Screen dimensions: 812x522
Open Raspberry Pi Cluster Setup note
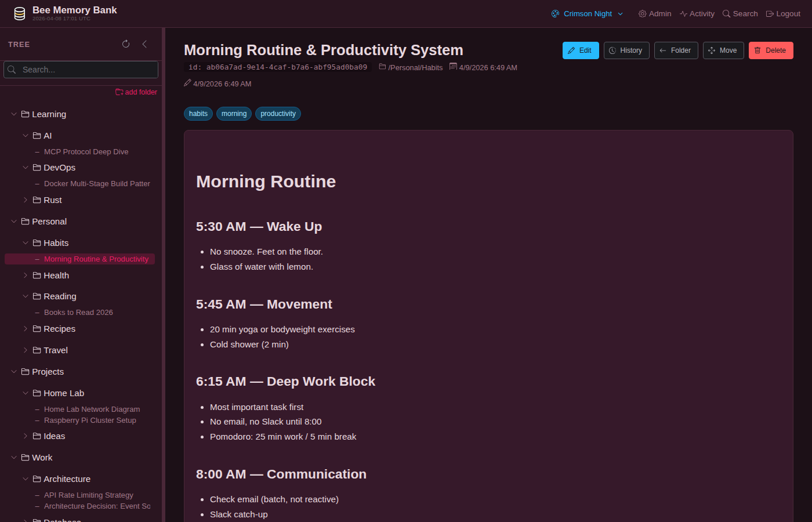pyautogui.click(x=90, y=420)
